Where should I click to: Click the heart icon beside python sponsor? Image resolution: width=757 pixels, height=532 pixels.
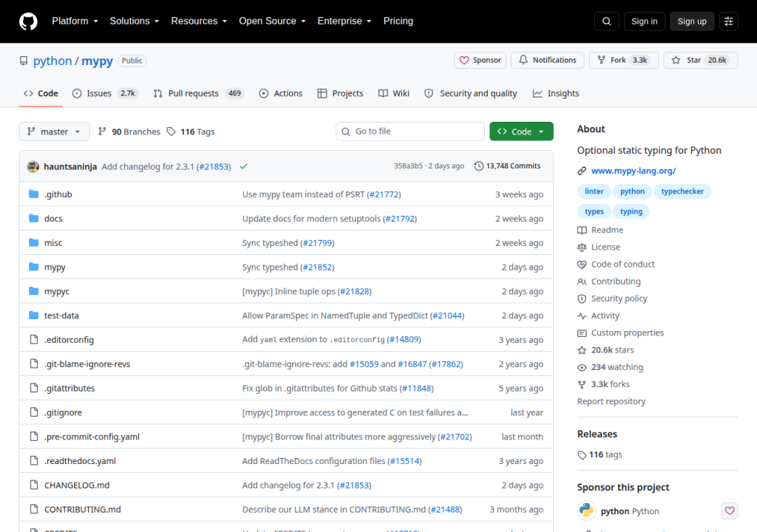[730, 511]
